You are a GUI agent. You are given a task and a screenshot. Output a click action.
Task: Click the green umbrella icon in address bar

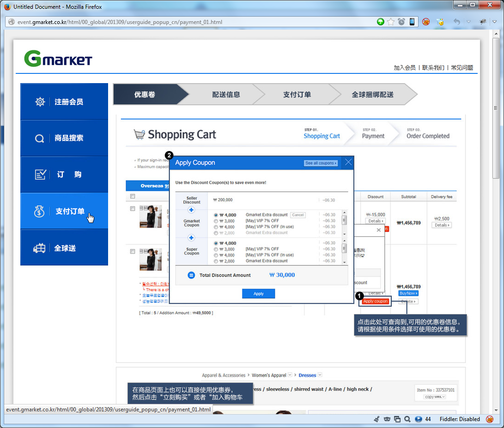pyautogui.click(x=381, y=22)
